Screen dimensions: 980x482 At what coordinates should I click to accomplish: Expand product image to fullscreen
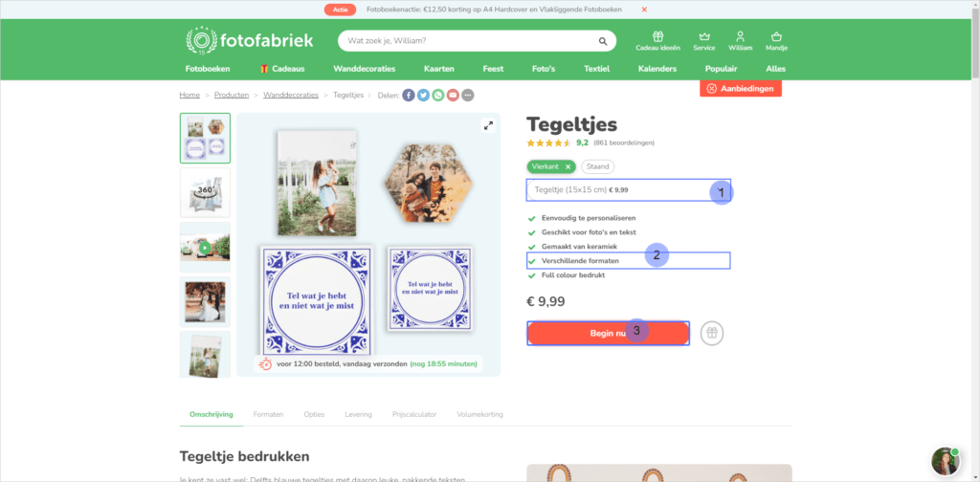tap(488, 125)
